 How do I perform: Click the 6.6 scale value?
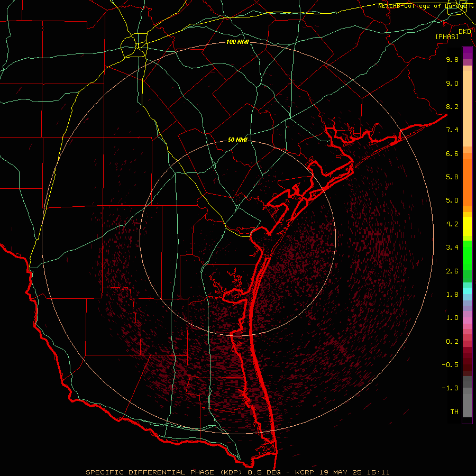pos(452,153)
